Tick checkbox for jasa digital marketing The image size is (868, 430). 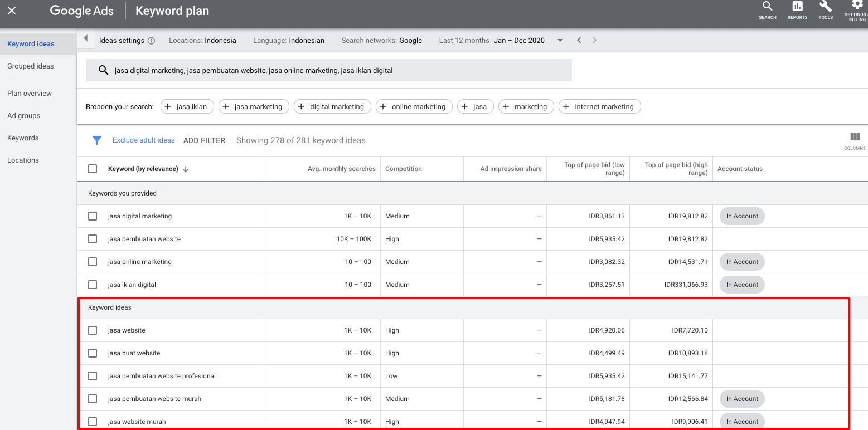(x=93, y=216)
